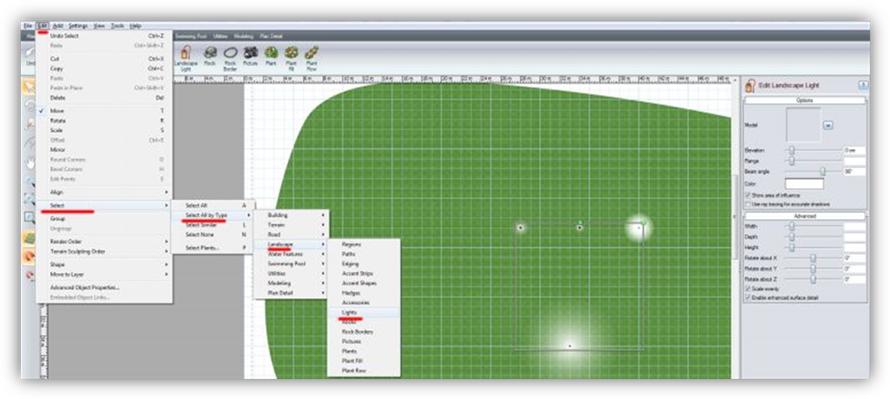Expand the Road type submenu
This screenshot has width=890, height=399.
pos(291,234)
